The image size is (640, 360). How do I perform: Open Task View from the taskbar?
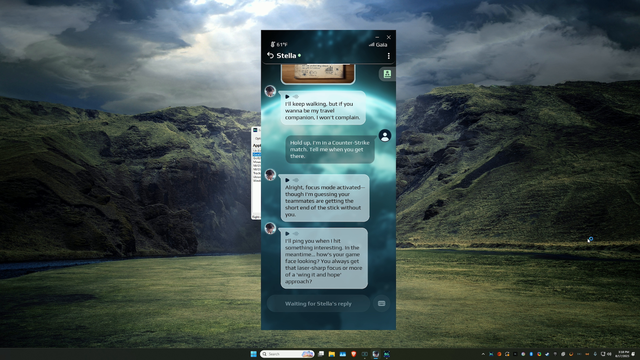click(321, 354)
